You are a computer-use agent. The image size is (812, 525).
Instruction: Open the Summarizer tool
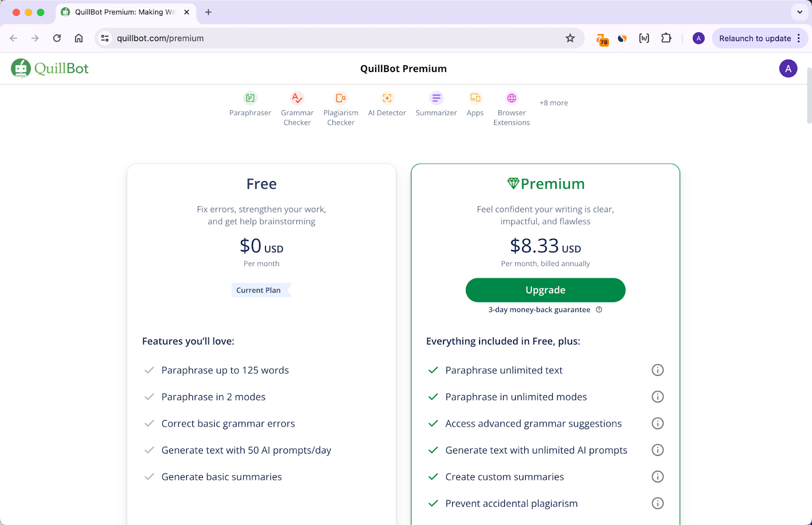(x=436, y=104)
